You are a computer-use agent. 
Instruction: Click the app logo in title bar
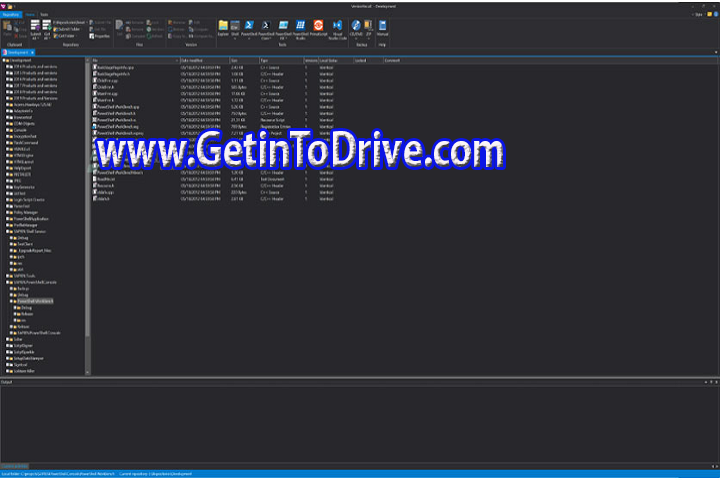click(3, 6)
